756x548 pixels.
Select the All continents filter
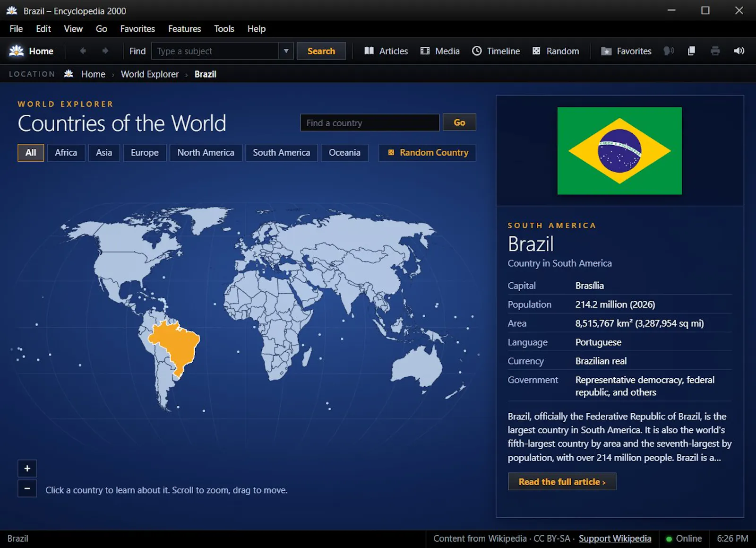pos(31,153)
